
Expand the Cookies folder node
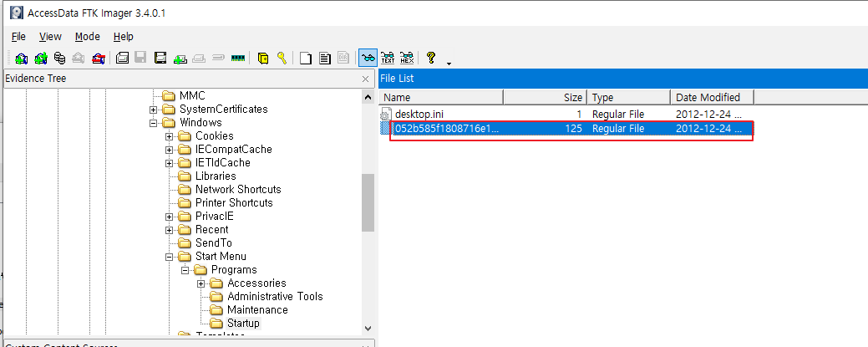pos(170,136)
